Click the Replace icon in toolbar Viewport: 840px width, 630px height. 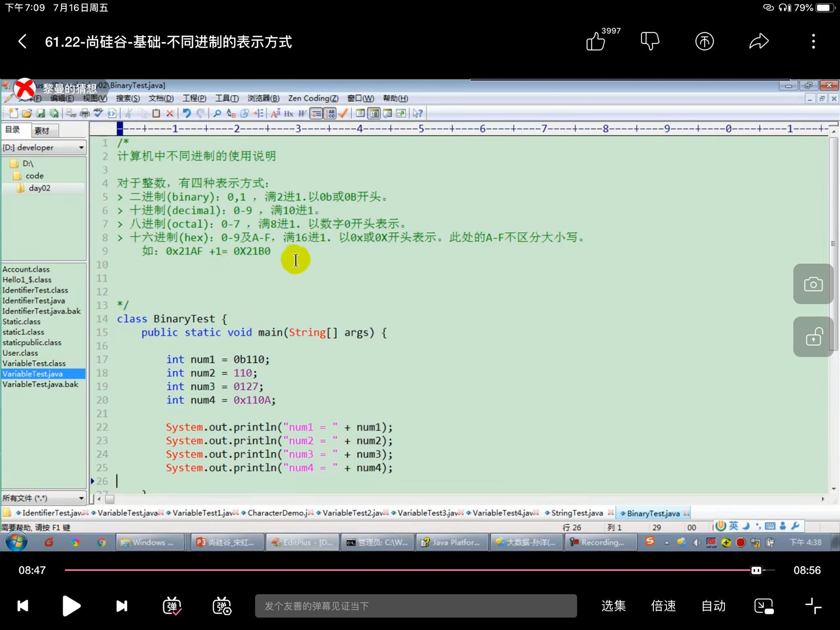pos(231,114)
